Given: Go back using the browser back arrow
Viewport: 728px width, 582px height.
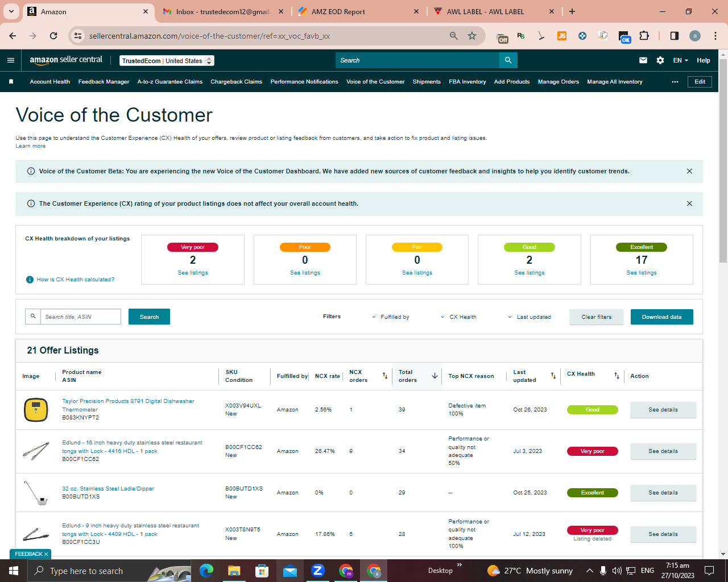Looking at the screenshot, I should point(13,36).
